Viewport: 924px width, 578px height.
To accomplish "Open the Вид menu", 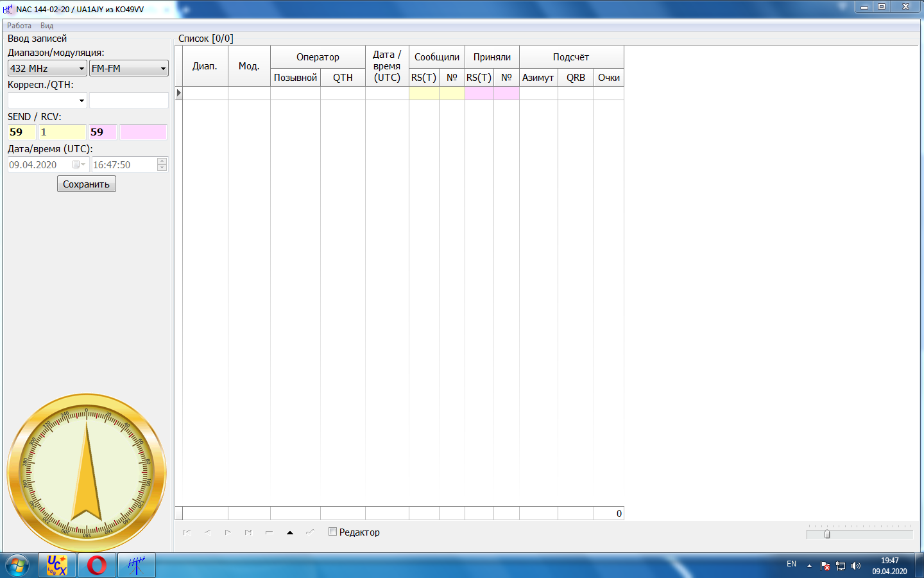I will [x=47, y=26].
